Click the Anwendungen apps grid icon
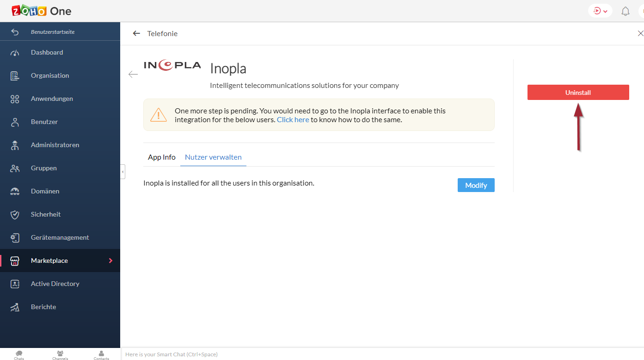The height and width of the screenshot is (360, 644). [15, 99]
